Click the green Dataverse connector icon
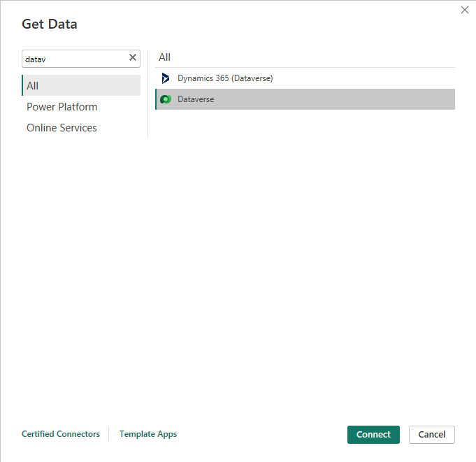Screen dimensions: 476x462 166,99
